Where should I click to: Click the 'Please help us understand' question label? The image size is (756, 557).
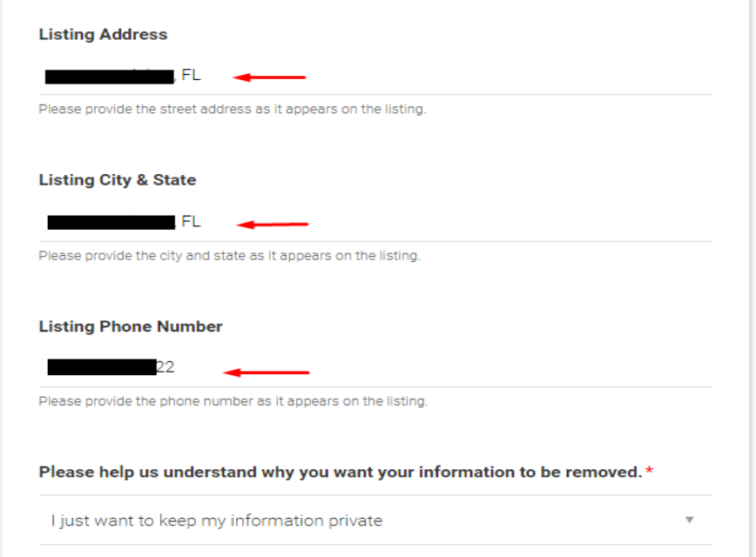point(340,473)
